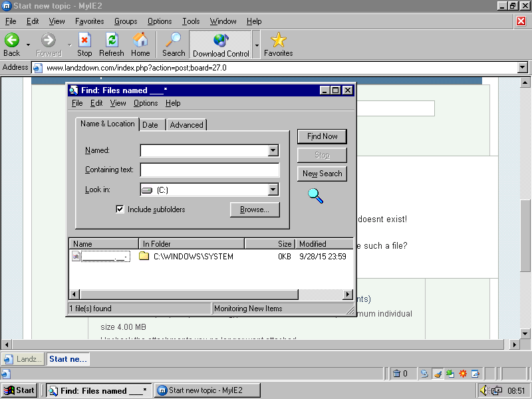
Task: Open the Groups menu in MyIE2
Action: click(126, 21)
